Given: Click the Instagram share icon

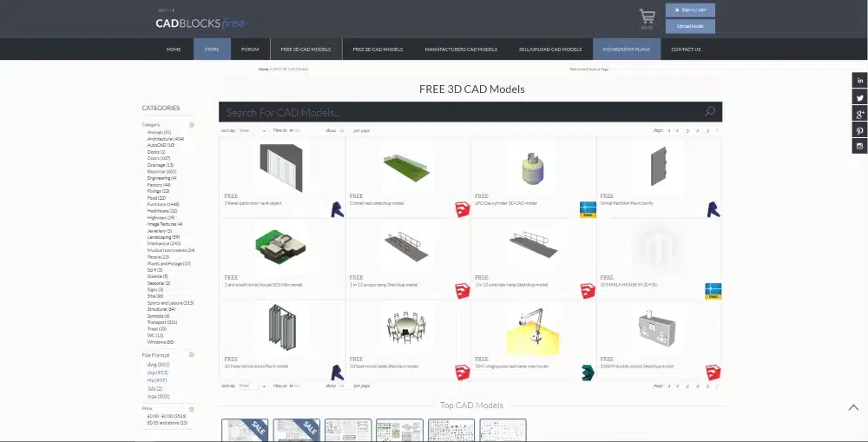Looking at the screenshot, I should click(859, 146).
